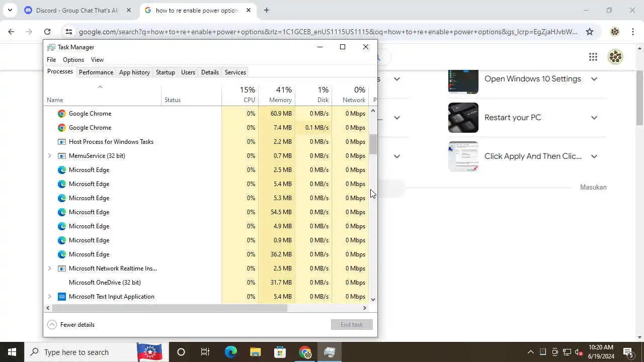The width and height of the screenshot is (644, 362).
Task: Click the volume icon in the system tray
Action: 579,352
